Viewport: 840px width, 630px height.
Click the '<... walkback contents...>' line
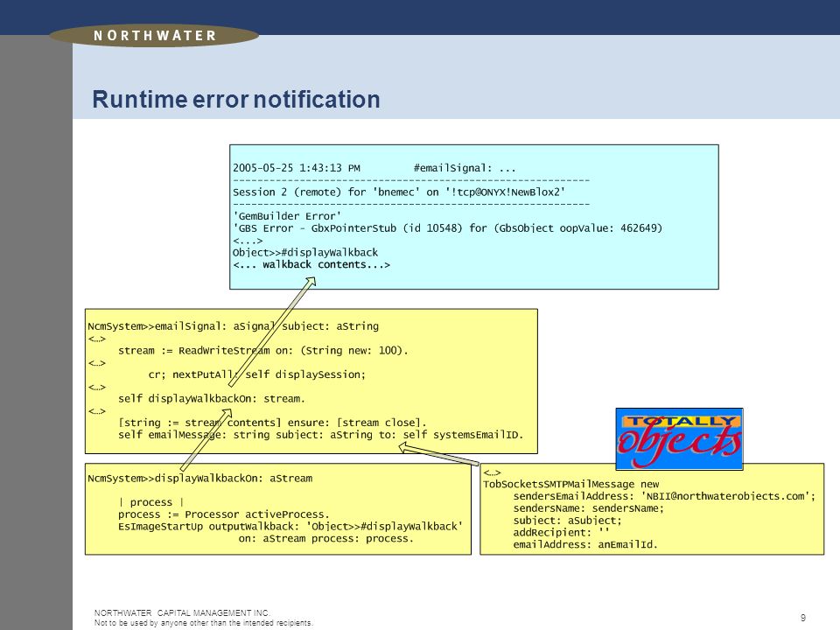coord(311,264)
